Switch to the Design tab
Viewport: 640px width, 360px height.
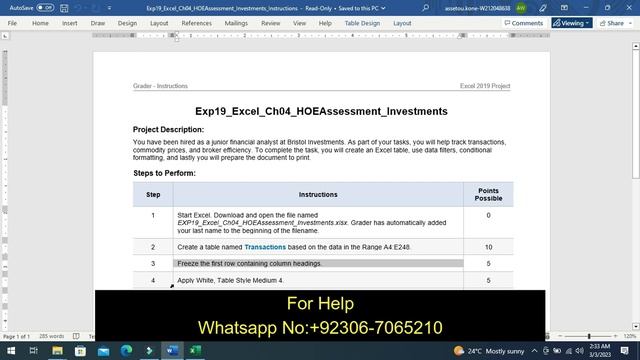coord(127,23)
